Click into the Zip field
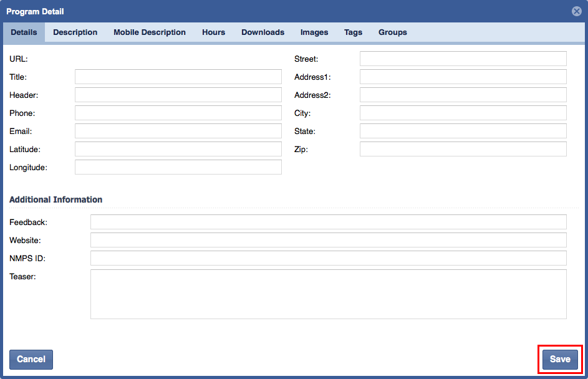This screenshot has width=588, height=379. 463,149
